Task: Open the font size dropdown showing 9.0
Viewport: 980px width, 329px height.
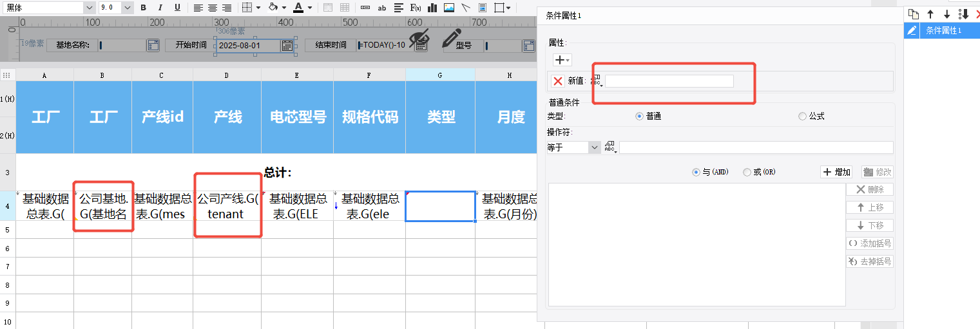Action: (x=128, y=7)
